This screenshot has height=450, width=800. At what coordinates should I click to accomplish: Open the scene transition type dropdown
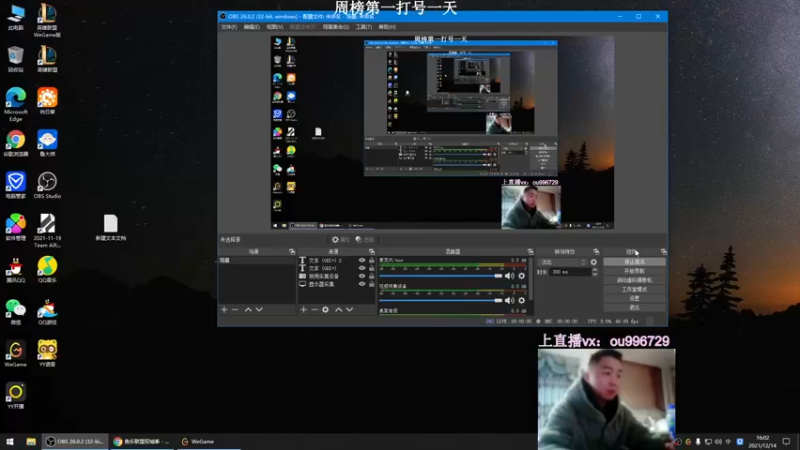click(x=562, y=262)
